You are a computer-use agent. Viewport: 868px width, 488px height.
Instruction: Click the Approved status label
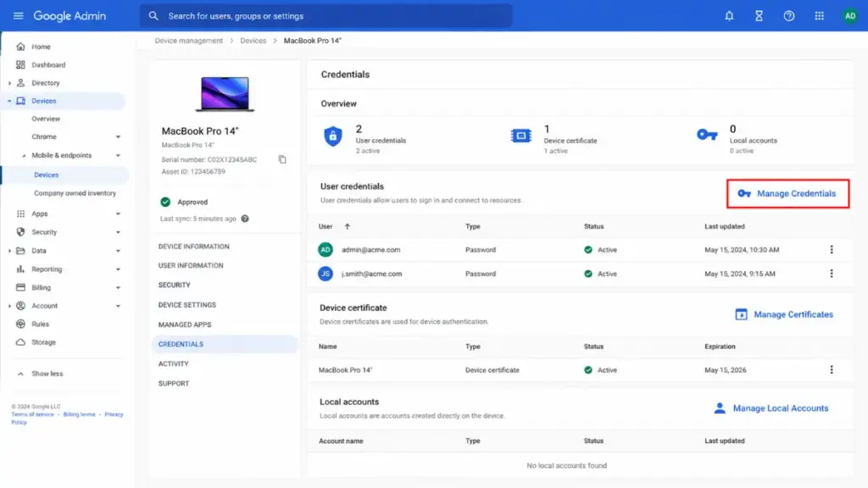pos(192,202)
